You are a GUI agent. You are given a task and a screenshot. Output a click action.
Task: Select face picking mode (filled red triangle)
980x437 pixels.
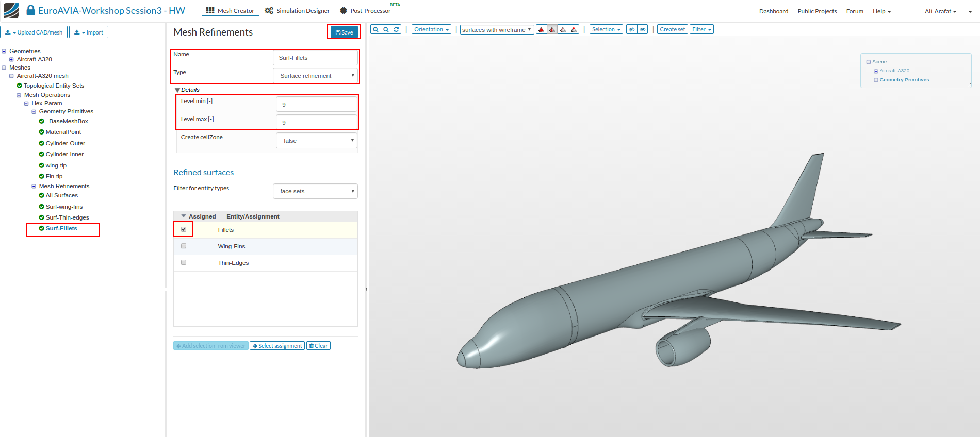(x=542, y=29)
